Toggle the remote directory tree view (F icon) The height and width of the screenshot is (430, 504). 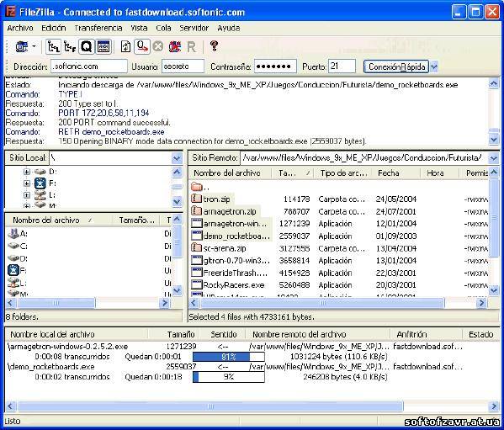[70, 47]
